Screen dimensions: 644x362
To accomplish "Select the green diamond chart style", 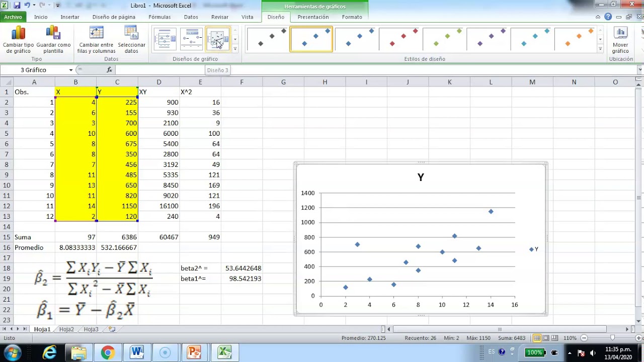I will (x=444, y=39).
